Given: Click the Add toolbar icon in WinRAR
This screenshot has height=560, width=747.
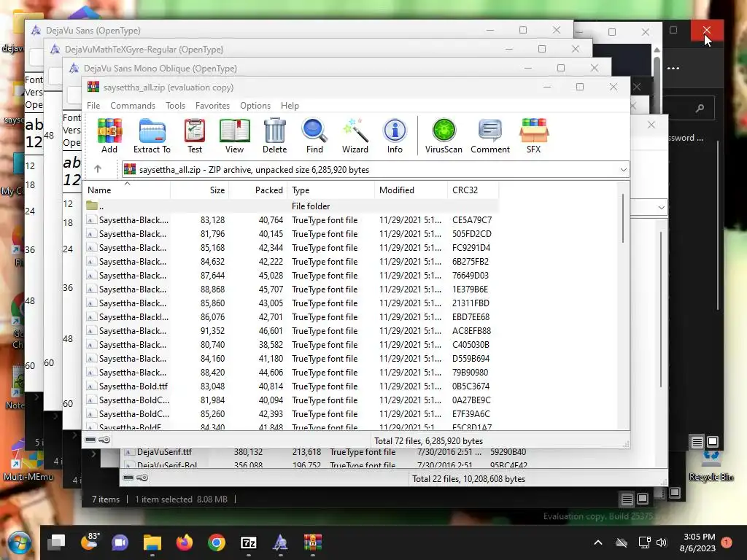Looking at the screenshot, I should [109, 136].
